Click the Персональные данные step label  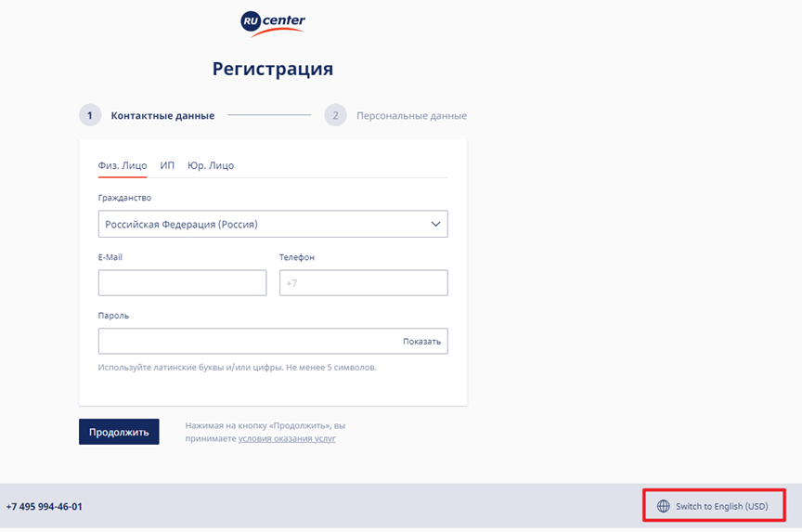[x=411, y=116]
